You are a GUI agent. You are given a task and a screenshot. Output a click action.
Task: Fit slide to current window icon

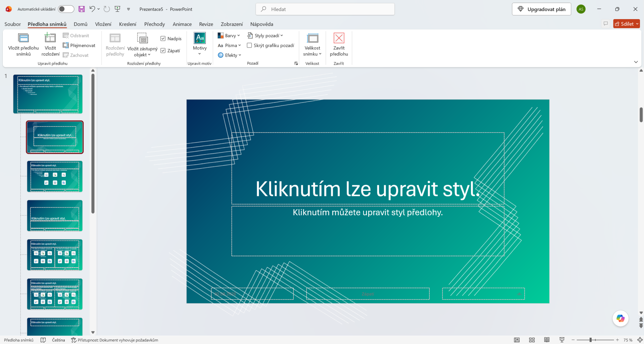(x=640, y=340)
